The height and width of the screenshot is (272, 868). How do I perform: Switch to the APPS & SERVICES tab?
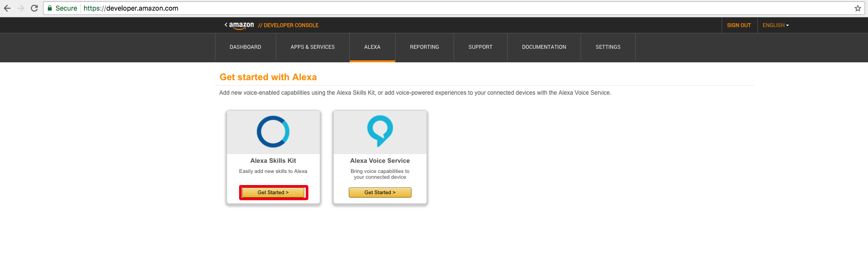coord(313,47)
